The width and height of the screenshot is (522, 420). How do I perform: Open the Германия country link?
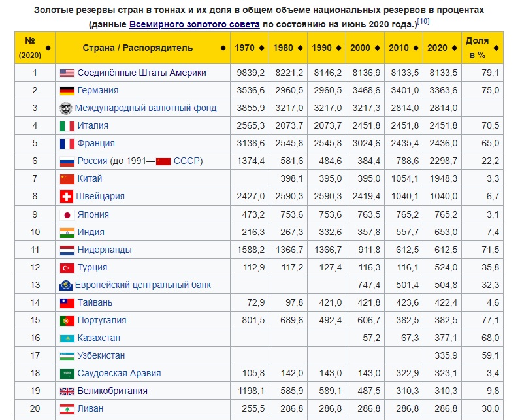98,90
